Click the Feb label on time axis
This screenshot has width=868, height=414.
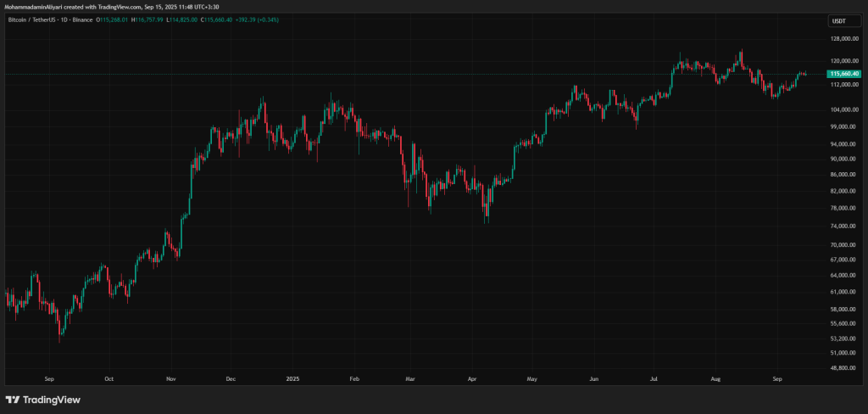point(354,379)
